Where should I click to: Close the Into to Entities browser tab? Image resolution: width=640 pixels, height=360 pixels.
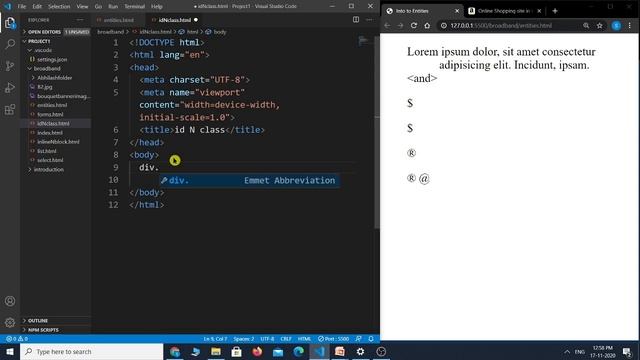click(457, 11)
